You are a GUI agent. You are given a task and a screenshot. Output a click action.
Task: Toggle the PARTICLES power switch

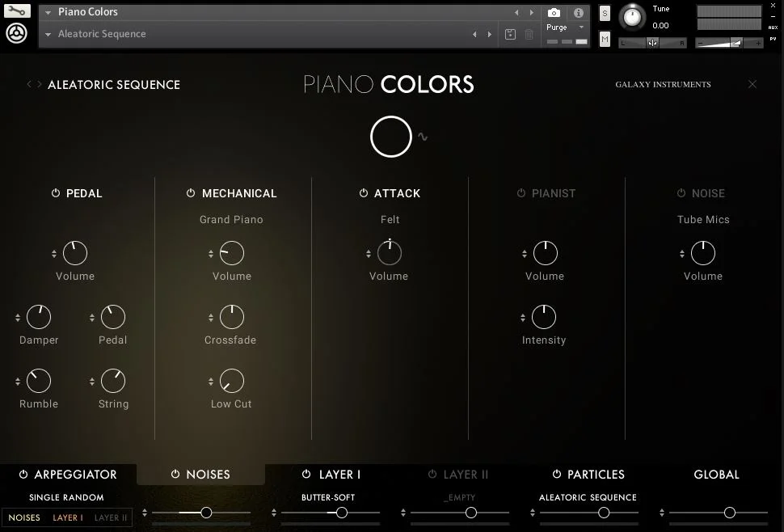tap(557, 474)
